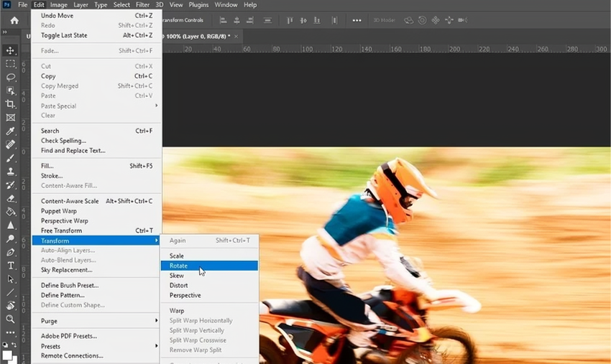The height and width of the screenshot is (364, 611).
Task: Choose Puppet Warp
Action: point(96,211)
